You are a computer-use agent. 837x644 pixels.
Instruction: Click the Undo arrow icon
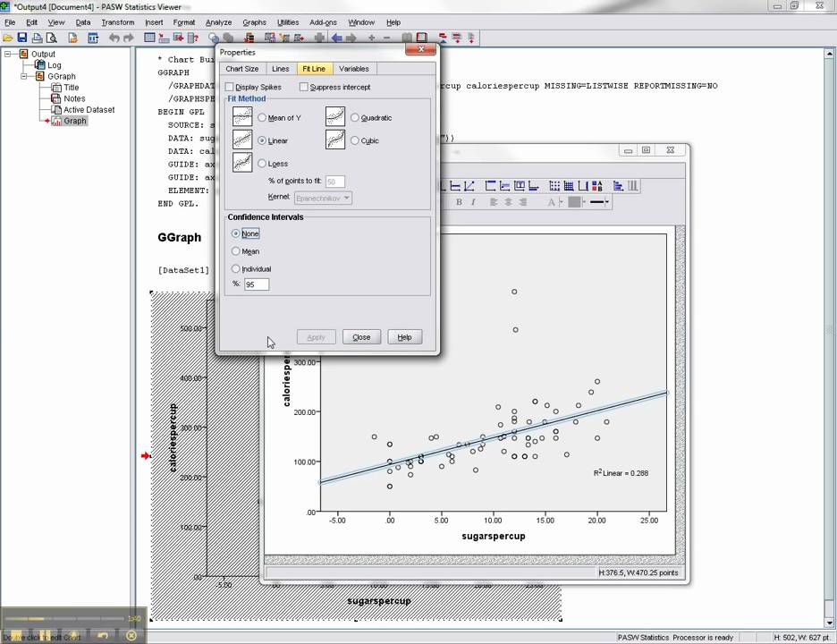(x=114, y=38)
